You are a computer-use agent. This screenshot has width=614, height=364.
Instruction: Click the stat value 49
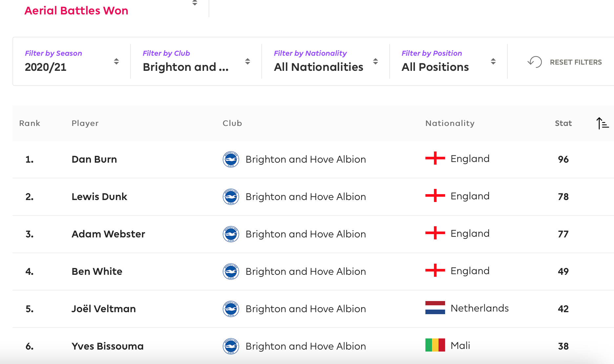[x=563, y=272]
